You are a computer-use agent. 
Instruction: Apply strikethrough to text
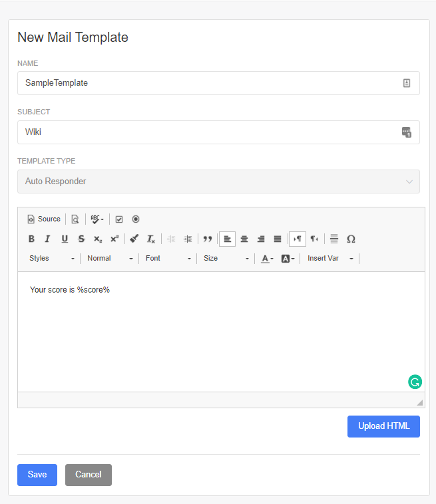click(81, 239)
